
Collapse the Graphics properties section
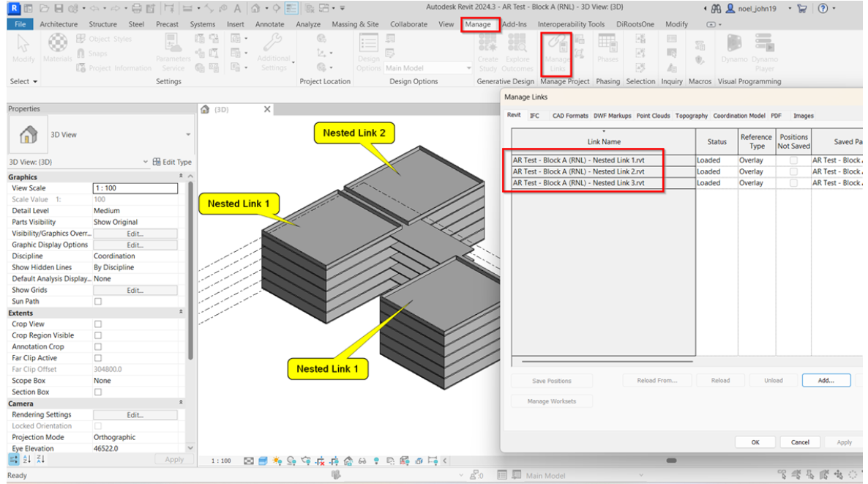(x=181, y=177)
